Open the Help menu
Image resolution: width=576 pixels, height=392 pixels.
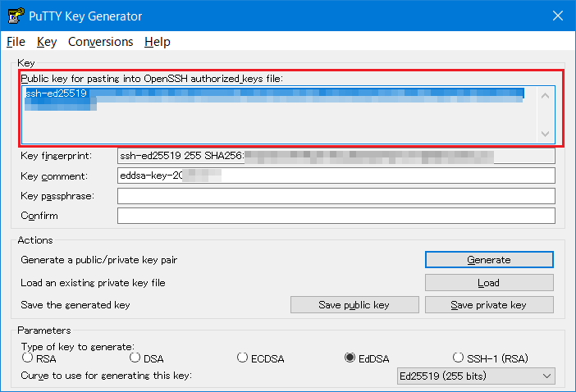(157, 42)
